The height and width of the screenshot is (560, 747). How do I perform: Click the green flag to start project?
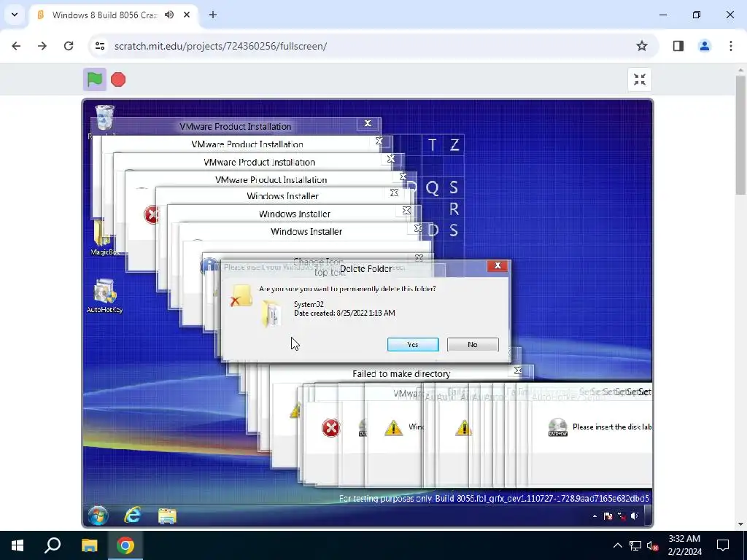[95, 79]
